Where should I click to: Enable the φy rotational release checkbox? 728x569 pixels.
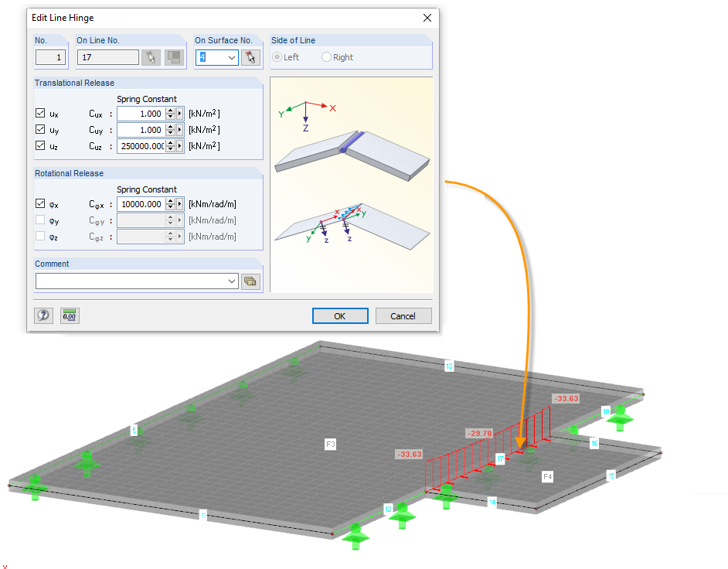(40, 220)
